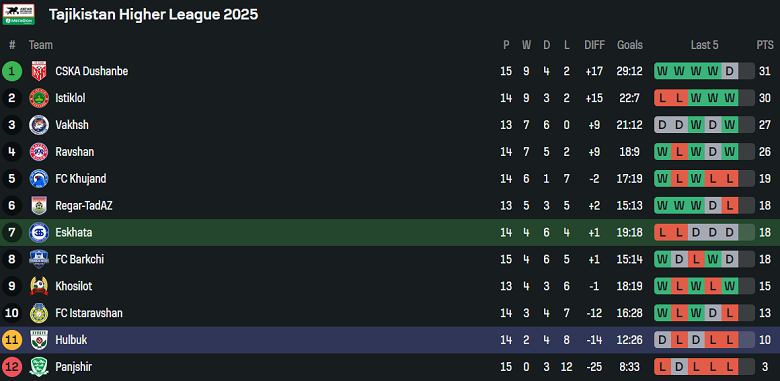Open the Vakhsh club badge
The width and height of the screenshot is (780, 381).
pos(39,125)
